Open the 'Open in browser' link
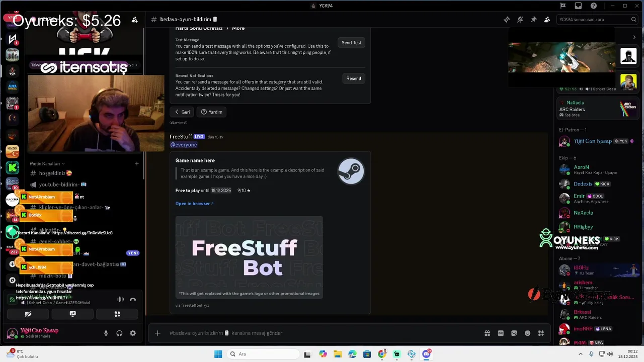The image size is (644, 362). 194,204
